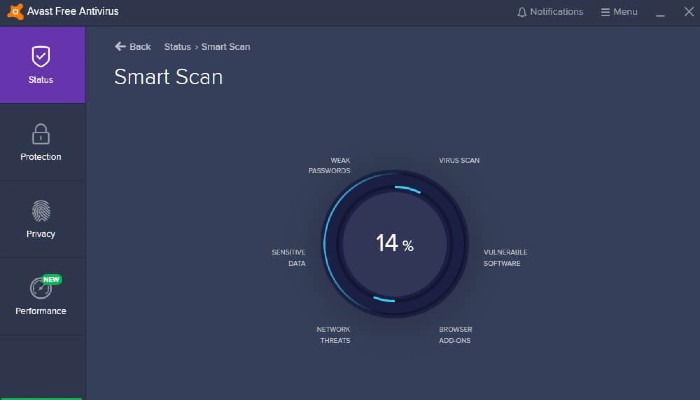The width and height of the screenshot is (700, 400).
Task: Click the Network Threats label
Action: [333, 335]
